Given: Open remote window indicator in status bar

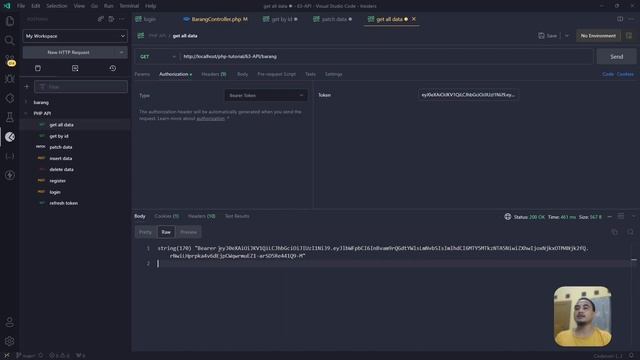Looking at the screenshot, I should point(7,356).
